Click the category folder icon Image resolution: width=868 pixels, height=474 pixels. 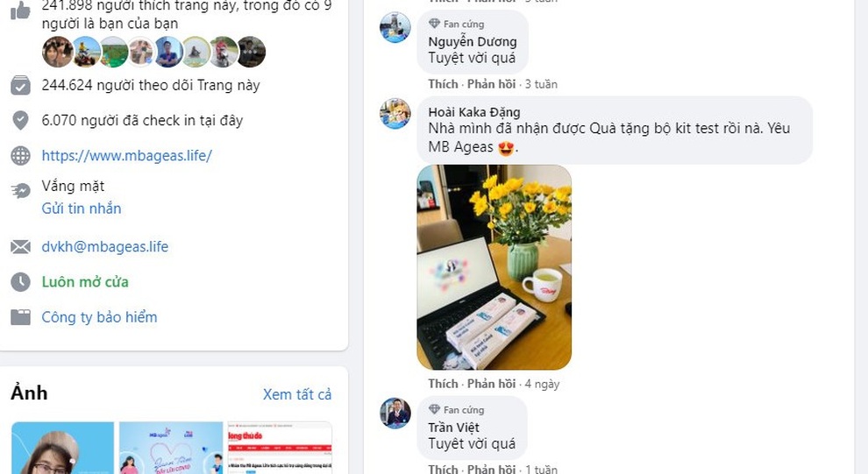tap(20, 317)
